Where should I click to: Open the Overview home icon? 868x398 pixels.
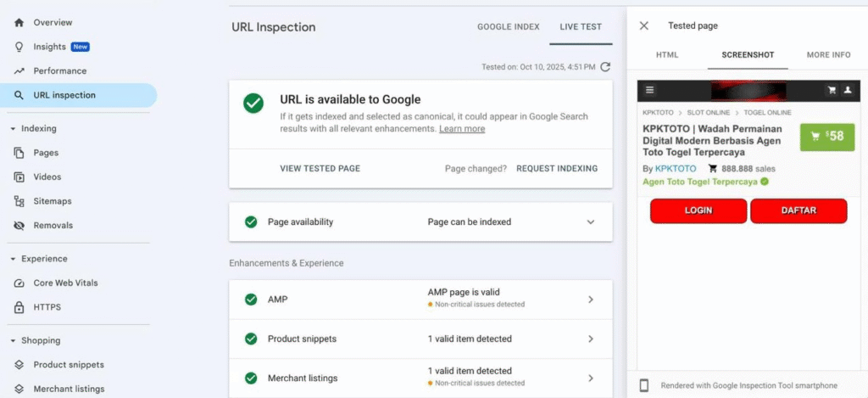[x=19, y=23]
